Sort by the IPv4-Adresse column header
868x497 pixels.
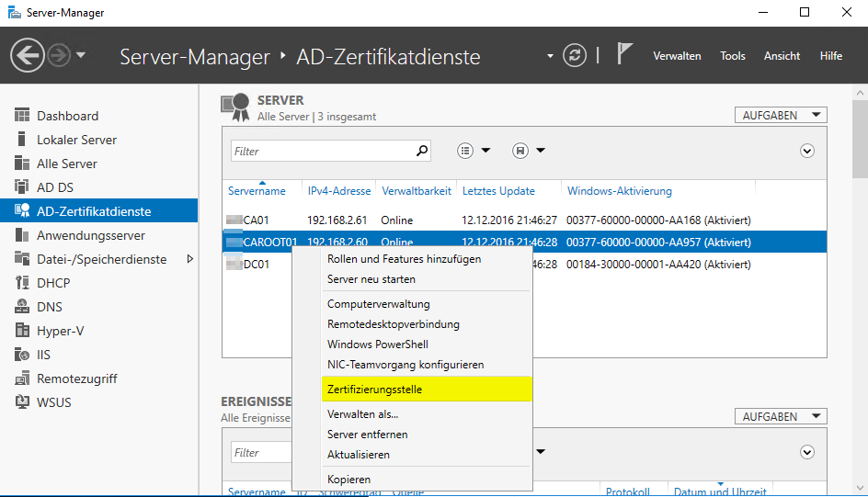click(x=338, y=191)
